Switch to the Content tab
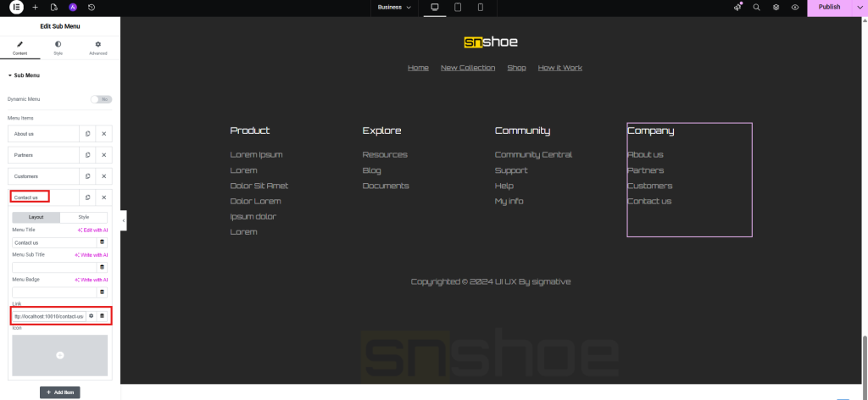 coord(20,48)
